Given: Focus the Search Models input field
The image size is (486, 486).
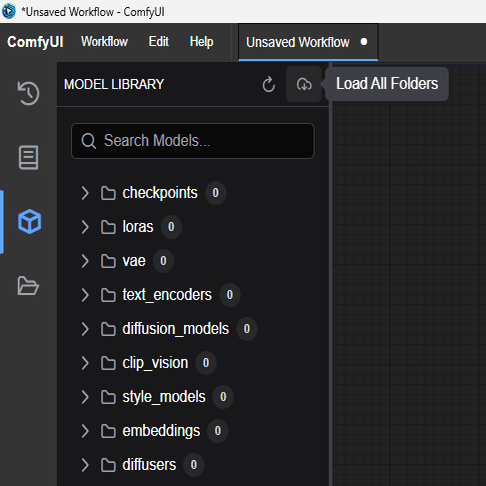Looking at the screenshot, I should coord(193,141).
